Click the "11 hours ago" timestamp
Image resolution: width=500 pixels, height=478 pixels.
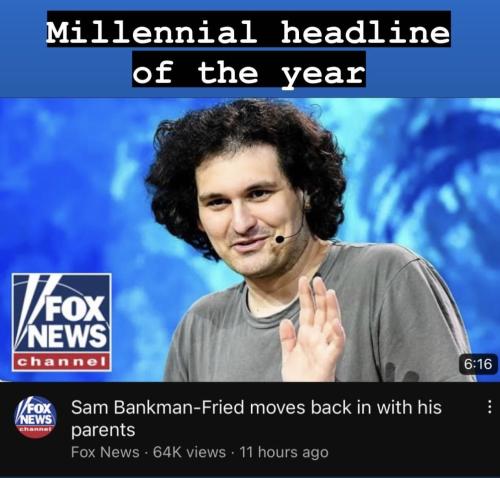pyautogui.click(x=284, y=452)
